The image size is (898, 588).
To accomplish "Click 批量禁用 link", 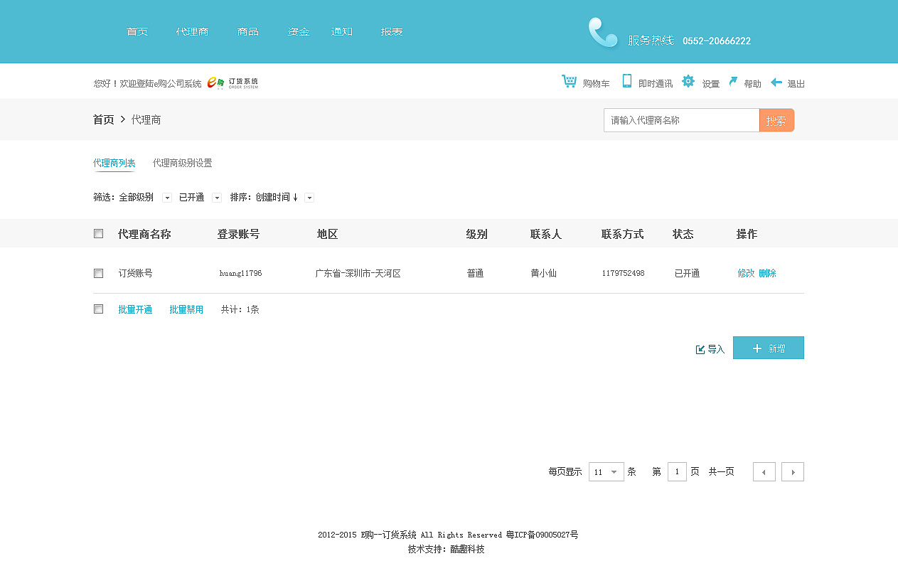I will click(x=186, y=310).
